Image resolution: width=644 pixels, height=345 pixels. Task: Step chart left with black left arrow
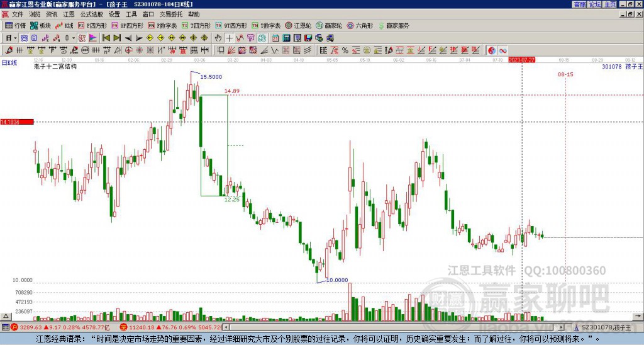tap(128, 38)
